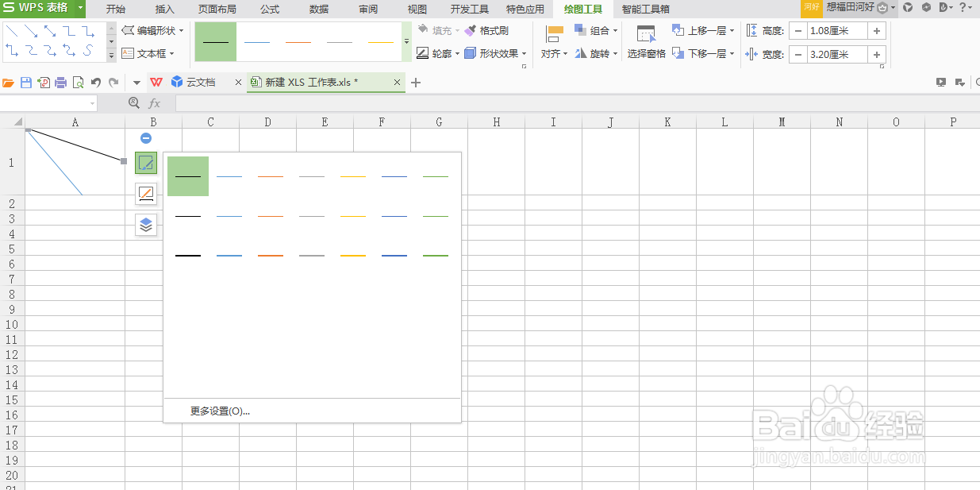Click the Name Box field
980x490 pixels.
tap(48, 103)
